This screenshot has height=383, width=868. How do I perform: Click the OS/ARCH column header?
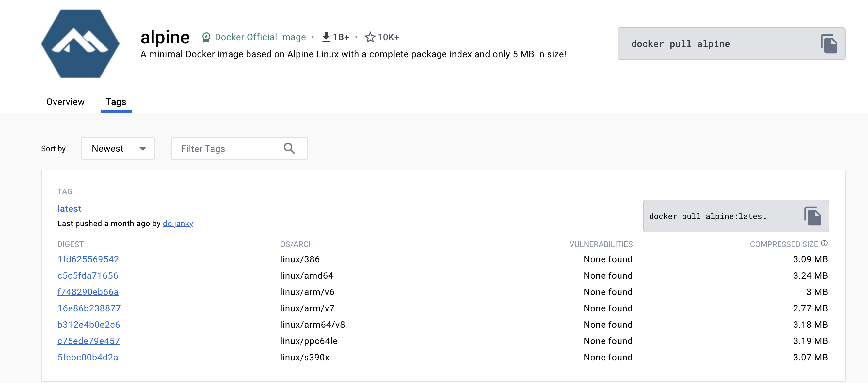coord(297,244)
